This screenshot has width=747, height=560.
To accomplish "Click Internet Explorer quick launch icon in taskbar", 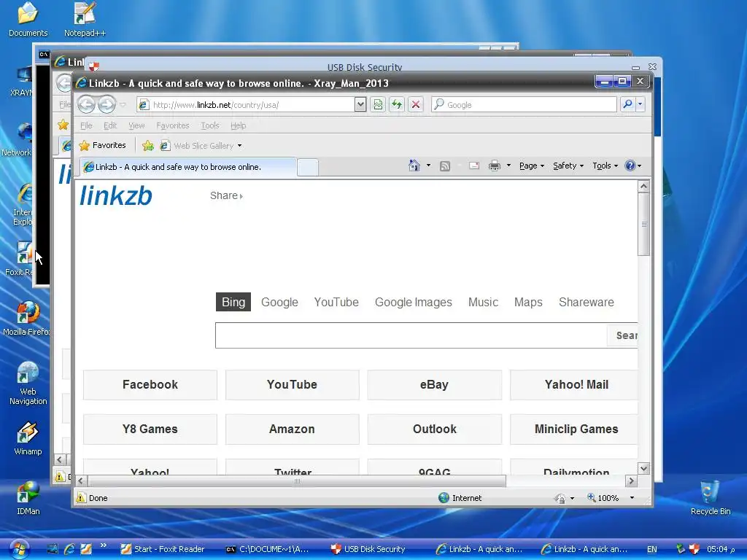I will [x=69, y=549].
